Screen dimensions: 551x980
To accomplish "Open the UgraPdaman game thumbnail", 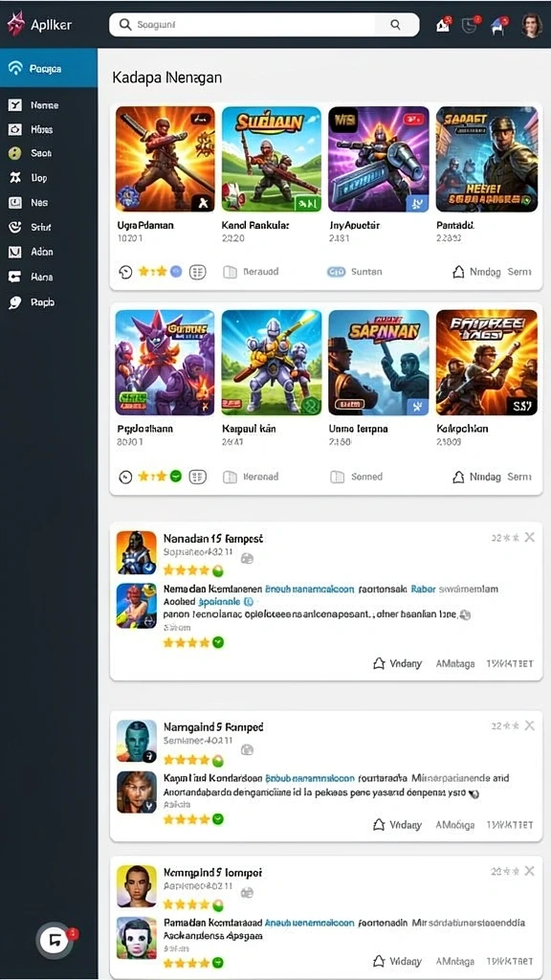I will 165,159.
